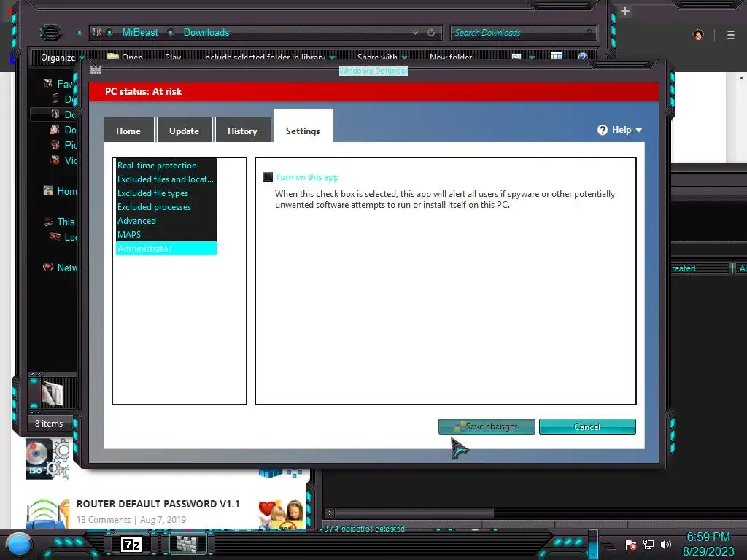Open the History tab
This screenshot has height=560, width=747.
(x=242, y=131)
